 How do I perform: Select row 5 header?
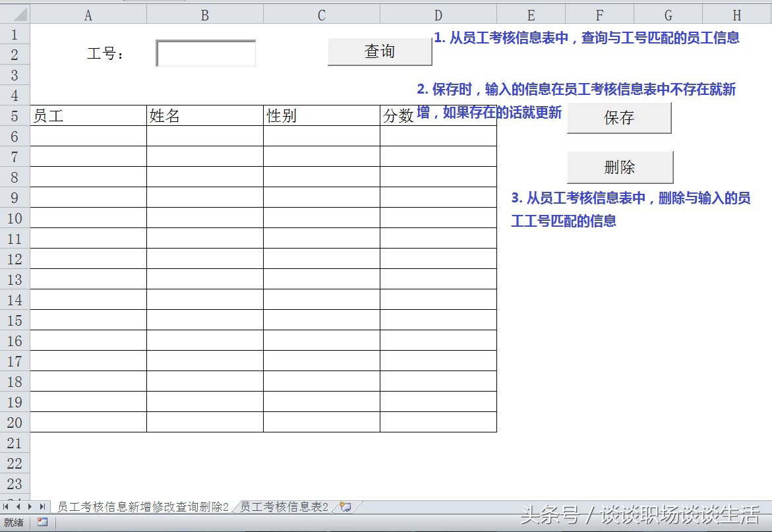click(x=15, y=115)
